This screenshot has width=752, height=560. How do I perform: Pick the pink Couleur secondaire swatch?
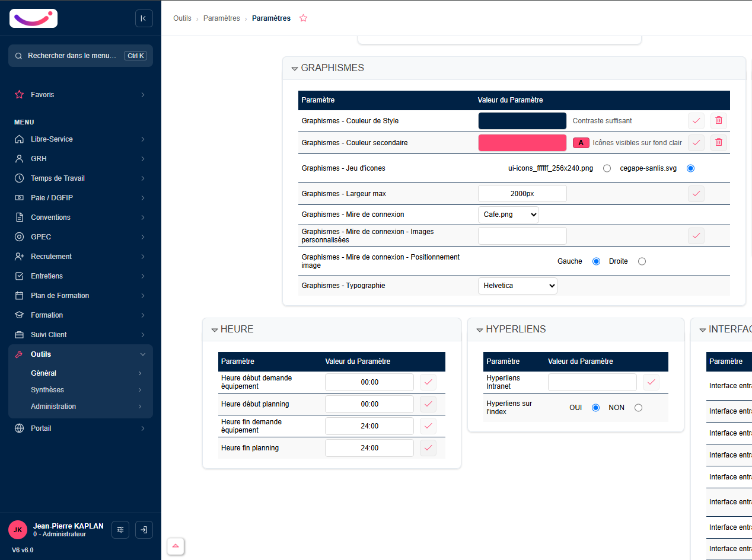point(522,143)
